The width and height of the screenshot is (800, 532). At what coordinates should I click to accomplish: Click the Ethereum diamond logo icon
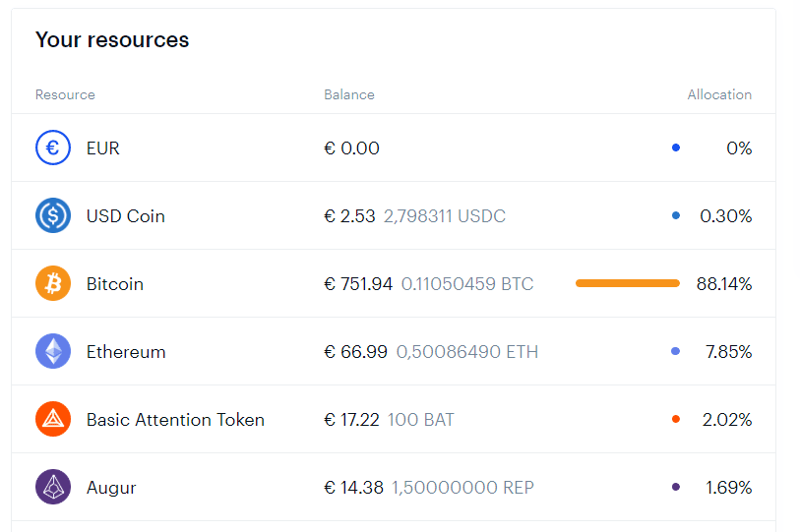(x=53, y=351)
